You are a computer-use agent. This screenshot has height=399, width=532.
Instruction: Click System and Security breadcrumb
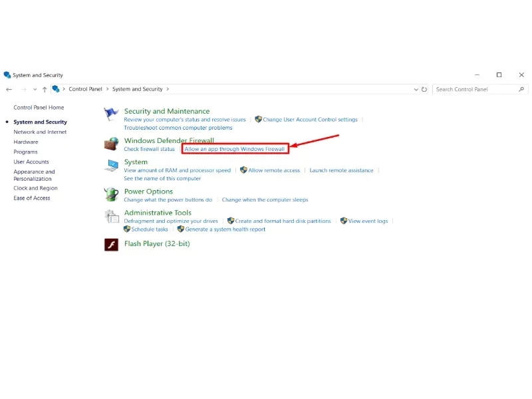click(x=138, y=89)
